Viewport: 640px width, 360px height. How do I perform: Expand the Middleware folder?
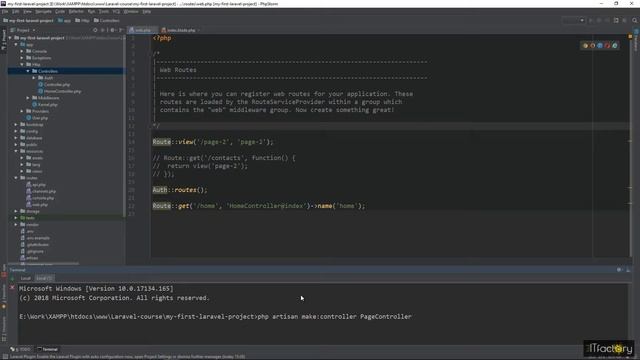(28, 98)
